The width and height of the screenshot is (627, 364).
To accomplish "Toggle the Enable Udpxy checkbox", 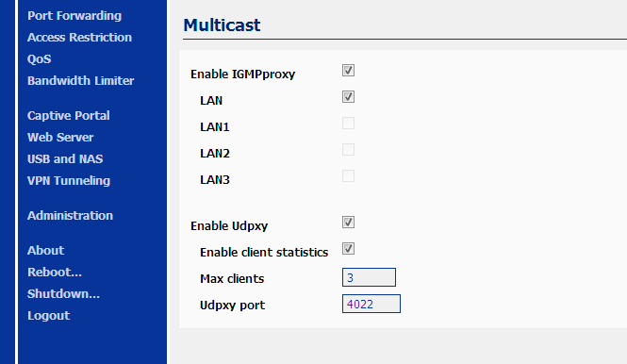I will 348,222.
